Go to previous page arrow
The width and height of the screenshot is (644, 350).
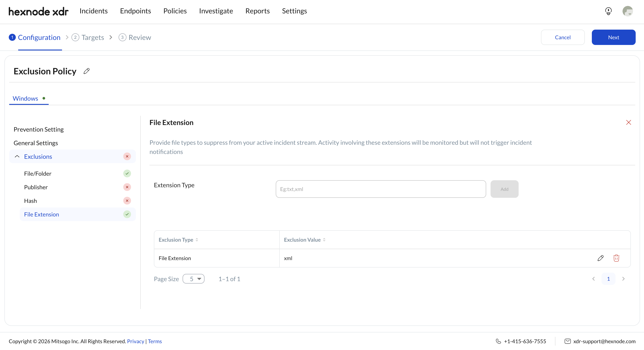tap(594, 279)
